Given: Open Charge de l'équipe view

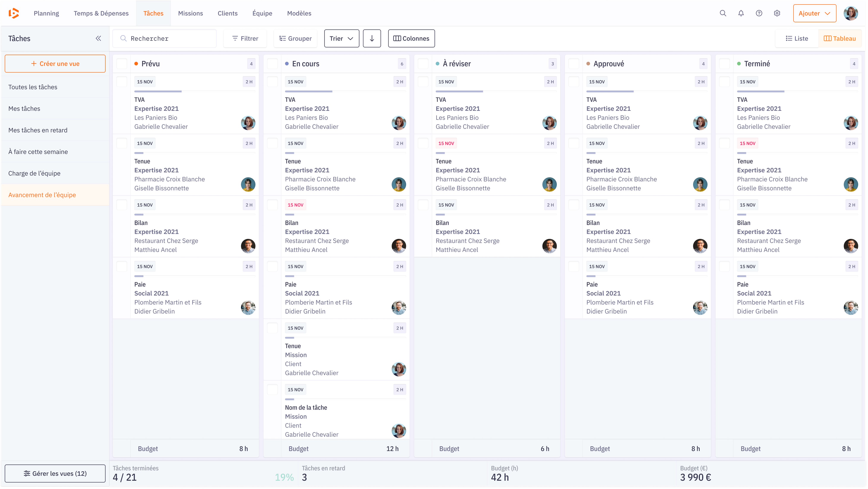Looking at the screenshot, I should [x=55, y=173].
